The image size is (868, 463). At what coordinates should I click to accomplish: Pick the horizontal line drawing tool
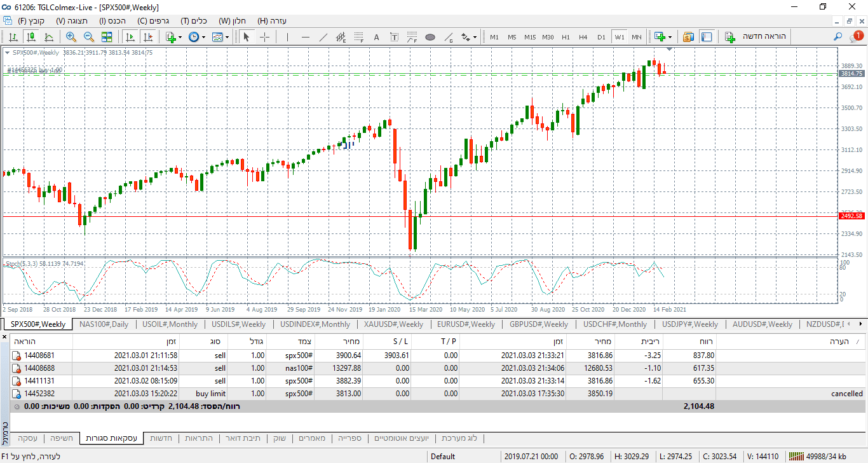(x=305, y=37)
